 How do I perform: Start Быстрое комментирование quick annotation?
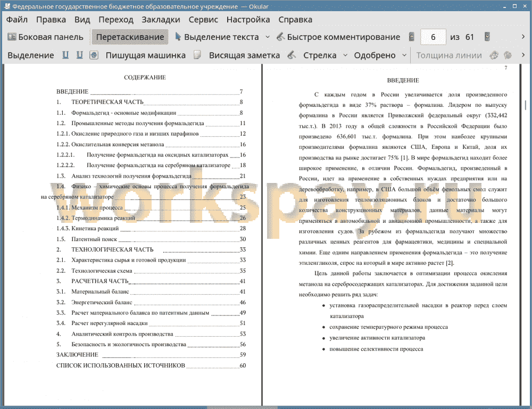coord(338,37)
